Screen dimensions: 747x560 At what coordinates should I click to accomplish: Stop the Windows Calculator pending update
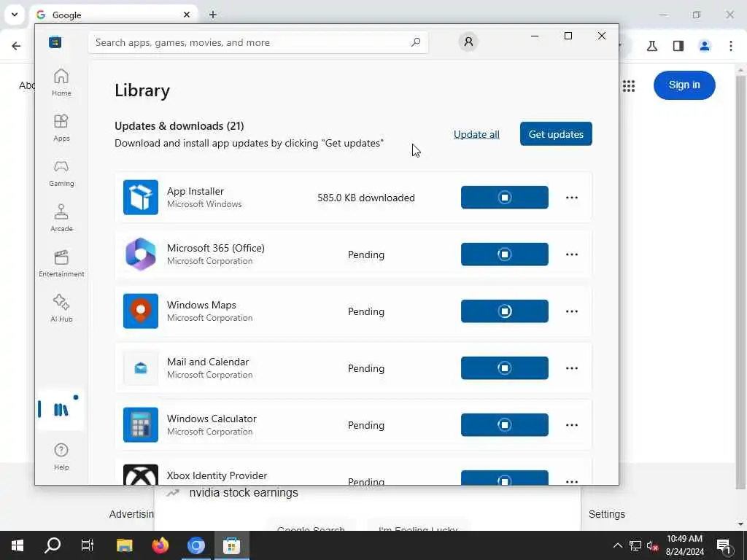(x=505, y=425)
